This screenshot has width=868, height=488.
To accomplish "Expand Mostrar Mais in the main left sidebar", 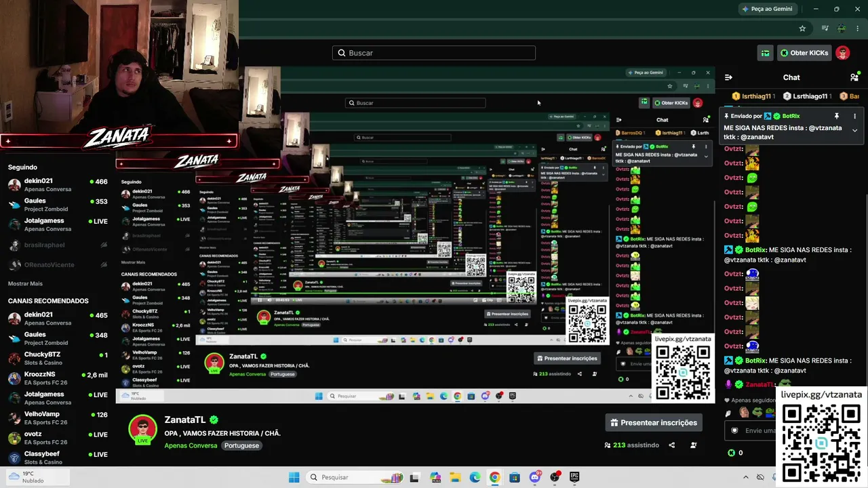I will [25, 283].
